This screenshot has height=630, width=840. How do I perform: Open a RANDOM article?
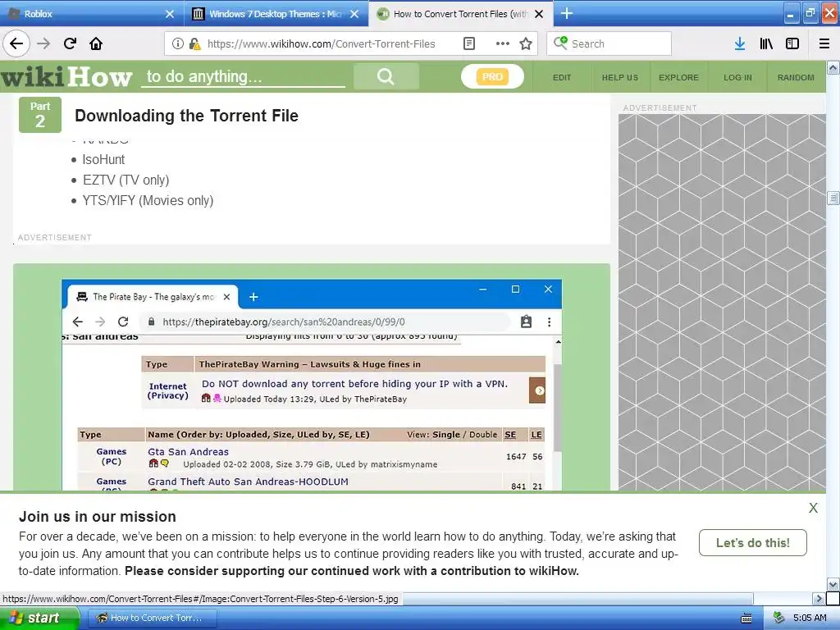click(796, 77)
